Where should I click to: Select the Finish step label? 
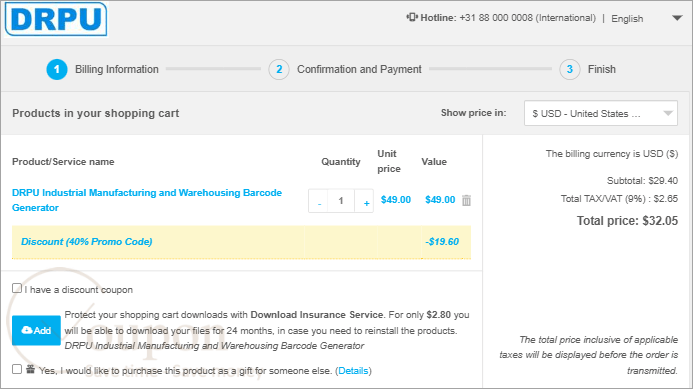pyautogui.click(x=602, y=69)
